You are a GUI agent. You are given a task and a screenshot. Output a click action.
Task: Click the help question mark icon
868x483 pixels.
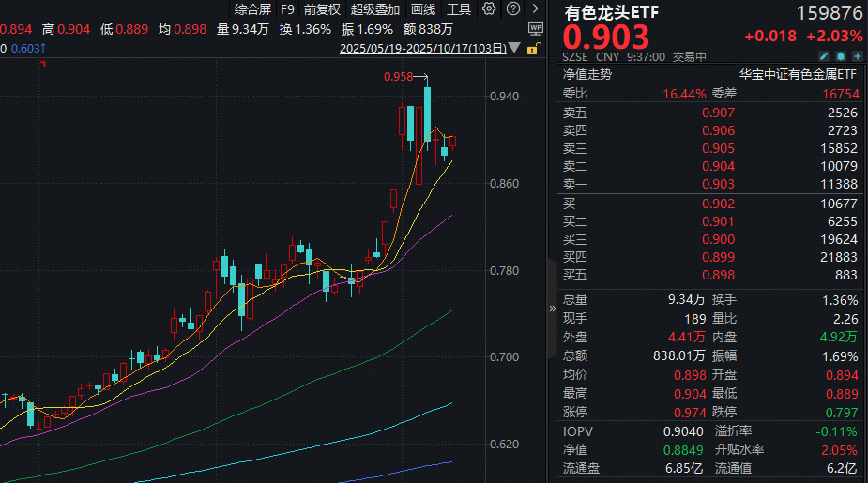pos(510,9)
